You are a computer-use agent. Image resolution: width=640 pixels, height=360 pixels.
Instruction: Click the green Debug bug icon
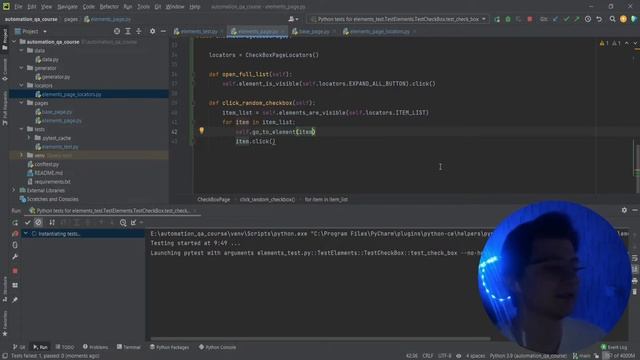click(508, 19)
